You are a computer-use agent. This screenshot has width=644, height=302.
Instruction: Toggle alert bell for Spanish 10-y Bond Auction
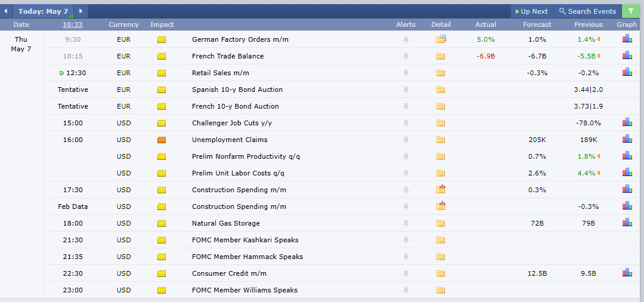point(406,90)
